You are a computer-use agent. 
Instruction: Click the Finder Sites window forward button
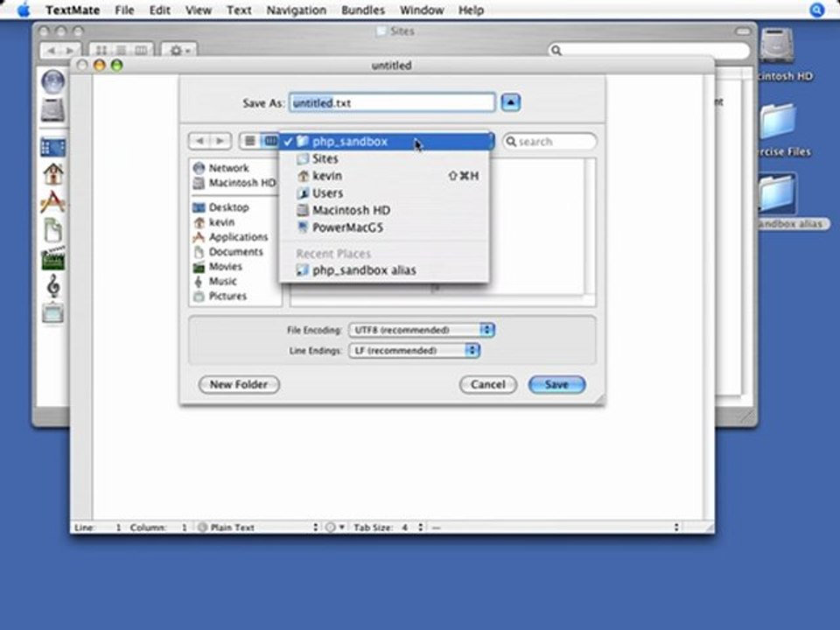point(71,51)
